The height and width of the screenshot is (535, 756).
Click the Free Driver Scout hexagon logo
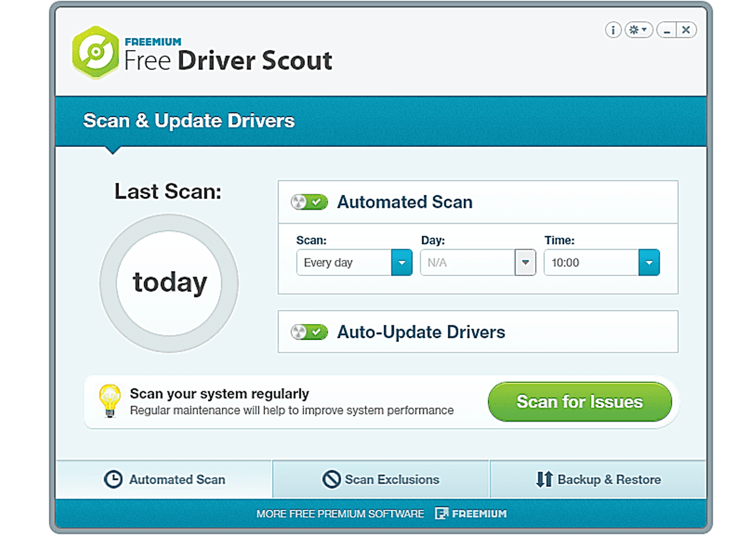tap(96, 53)
